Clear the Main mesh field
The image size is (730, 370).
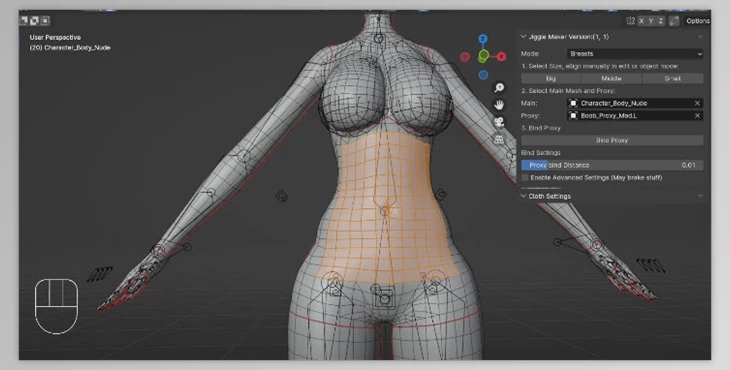point(697,103)
